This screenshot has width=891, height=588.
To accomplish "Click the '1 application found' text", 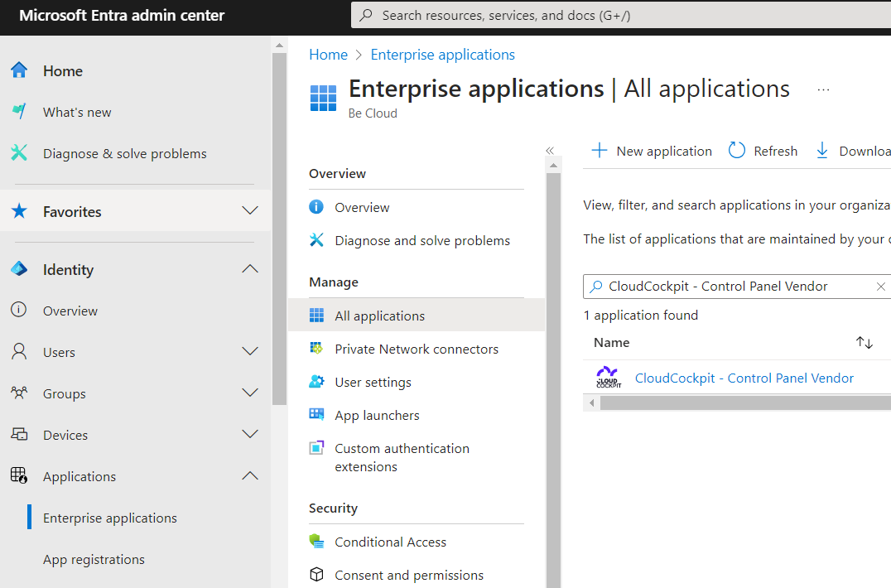I will [x=640, y=315].
